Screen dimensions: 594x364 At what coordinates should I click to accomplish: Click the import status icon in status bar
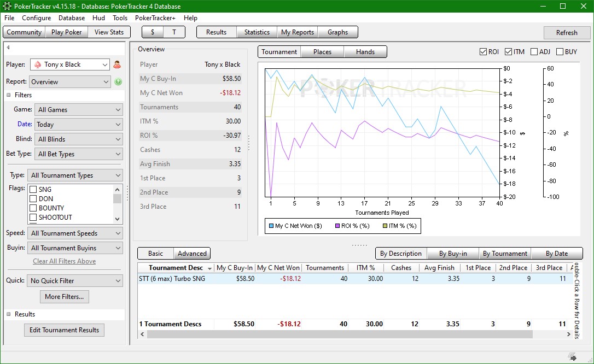coord(572,357)
